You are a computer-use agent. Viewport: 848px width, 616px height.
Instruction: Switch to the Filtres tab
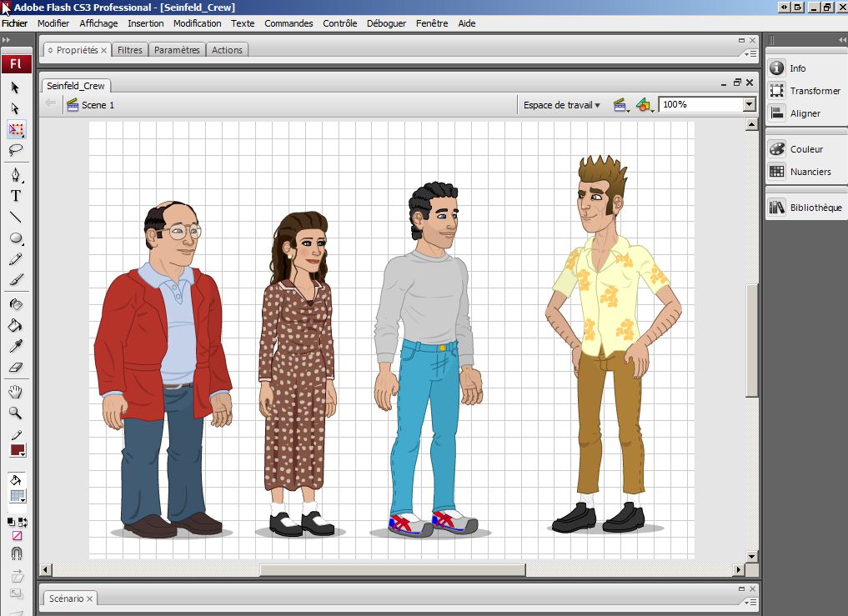[x=130, y=50]
